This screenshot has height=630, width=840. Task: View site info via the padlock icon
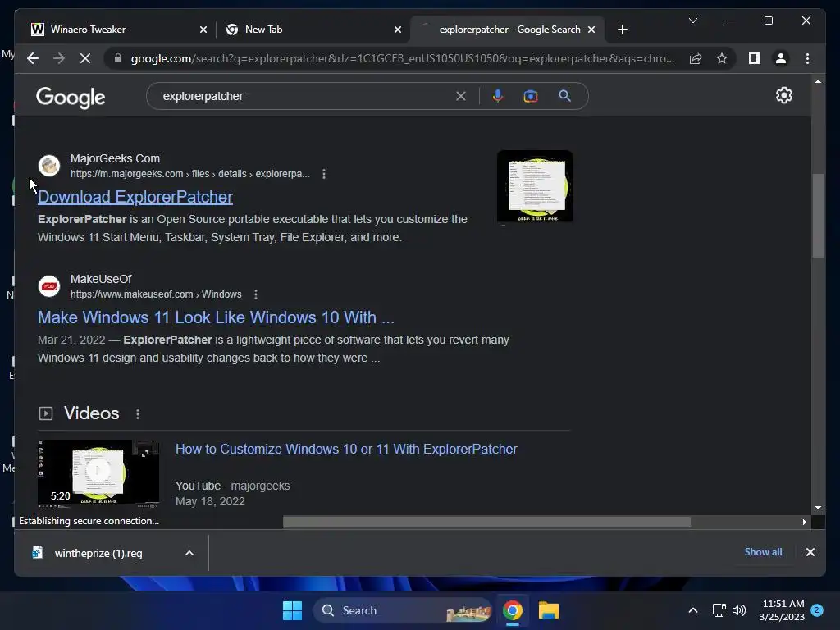[x=118, y=58]
